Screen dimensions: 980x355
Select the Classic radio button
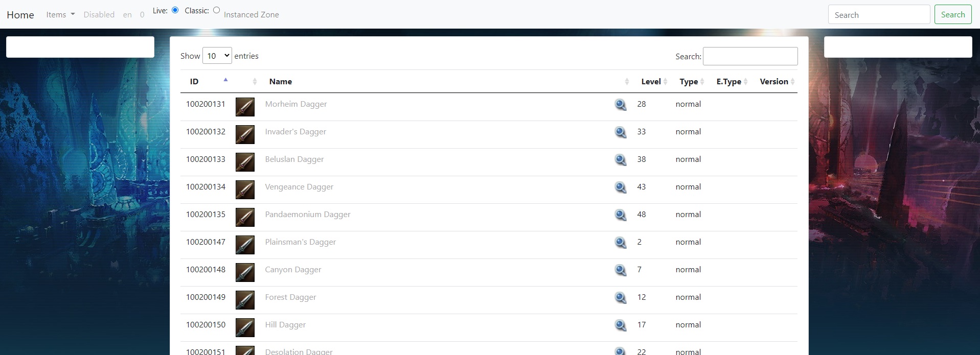pyautogui.click(x=217, y=10)
